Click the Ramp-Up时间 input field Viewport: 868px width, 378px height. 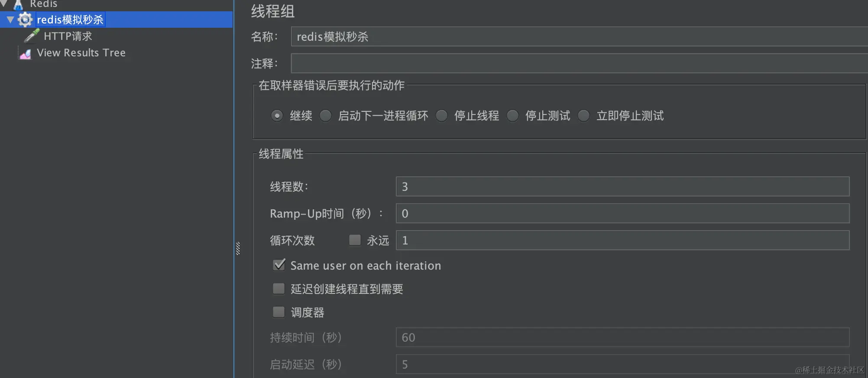(622, 213)
